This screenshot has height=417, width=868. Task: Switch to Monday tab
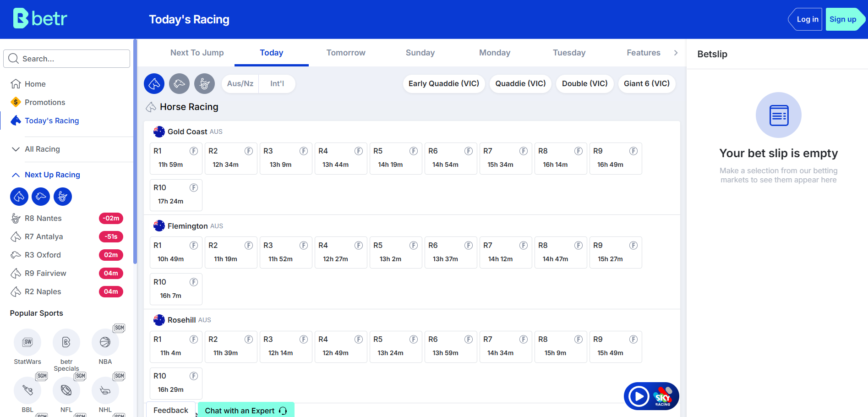pos(495,53)
